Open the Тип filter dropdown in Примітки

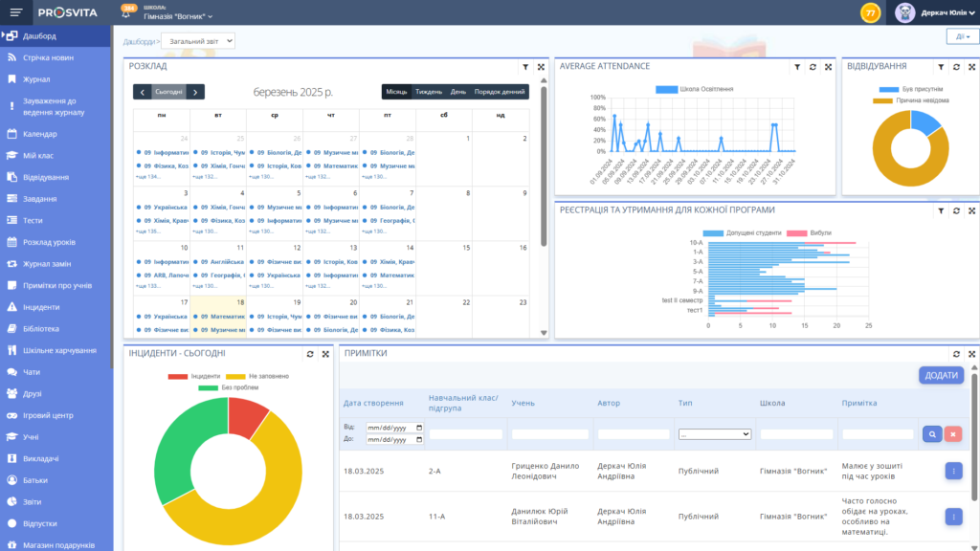(x=714, y=433)
